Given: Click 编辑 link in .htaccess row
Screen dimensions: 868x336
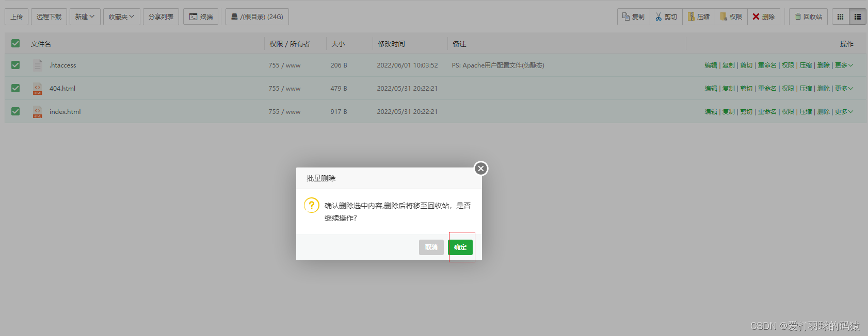Looking at the screenshot, I should pyautogui.click(x=711, y=65).
